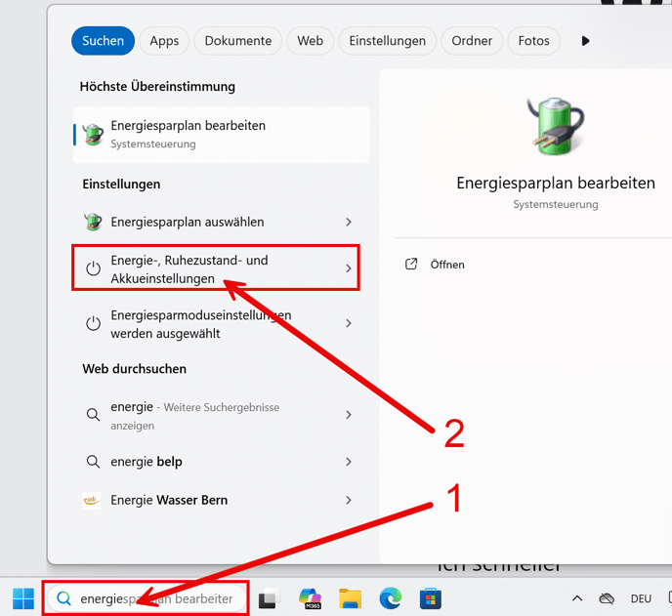Launch Microsoft 365 Copilot from taskbar

point(310,598)
